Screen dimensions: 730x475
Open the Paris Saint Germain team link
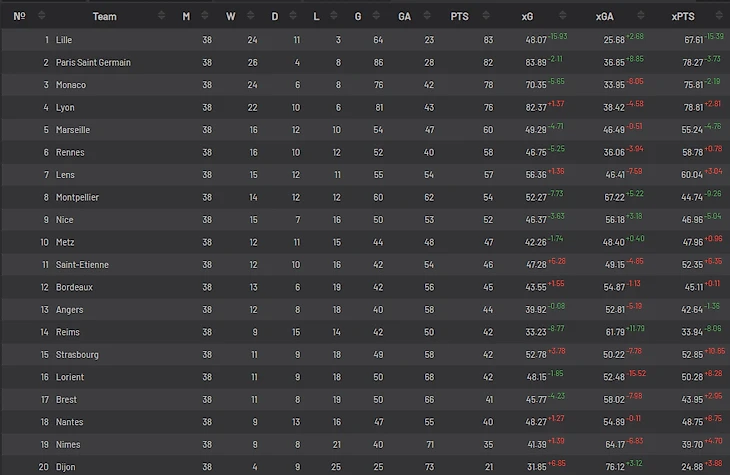(93, 62)
